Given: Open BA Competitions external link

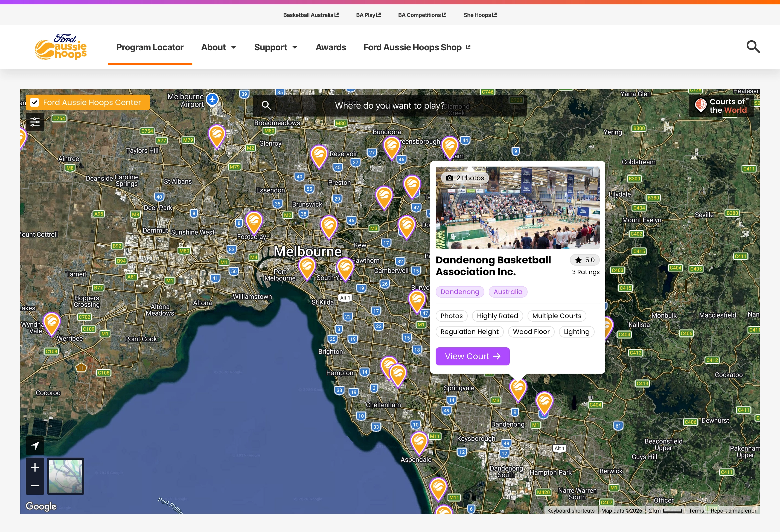Looking at the screenshot, I should pyautogui.click(x=422, y=15).
